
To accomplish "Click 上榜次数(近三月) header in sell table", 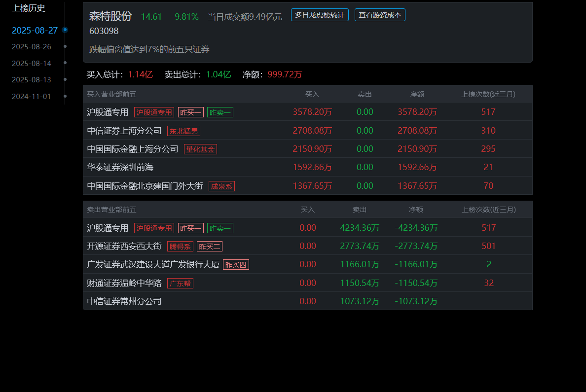I will (488, 210).
